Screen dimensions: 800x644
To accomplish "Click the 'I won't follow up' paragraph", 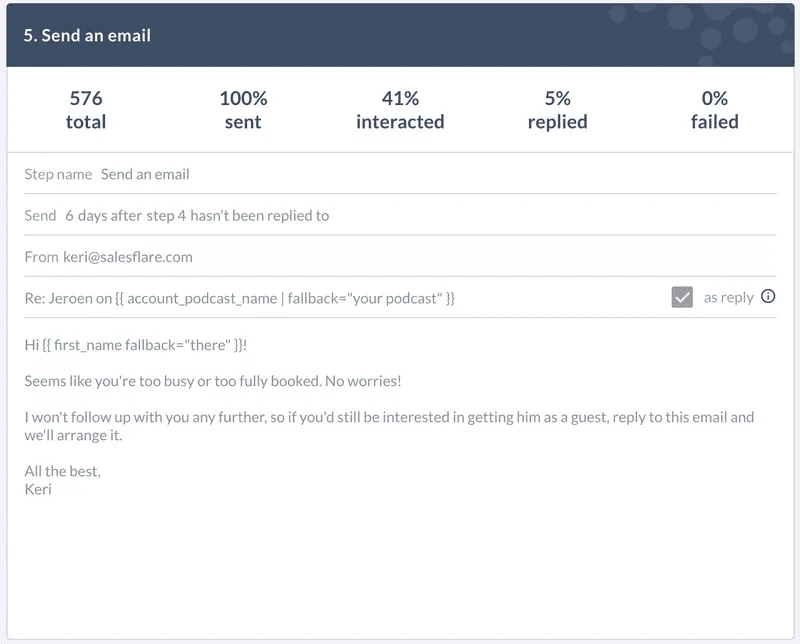I will (x=389, y=426).
